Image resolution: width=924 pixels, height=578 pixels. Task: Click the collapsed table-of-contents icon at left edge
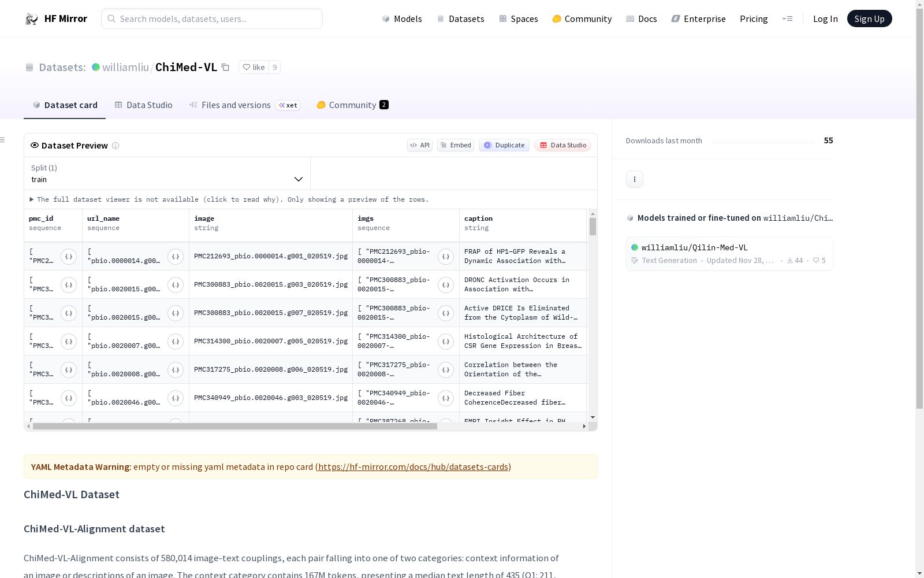tap(3, 140)
